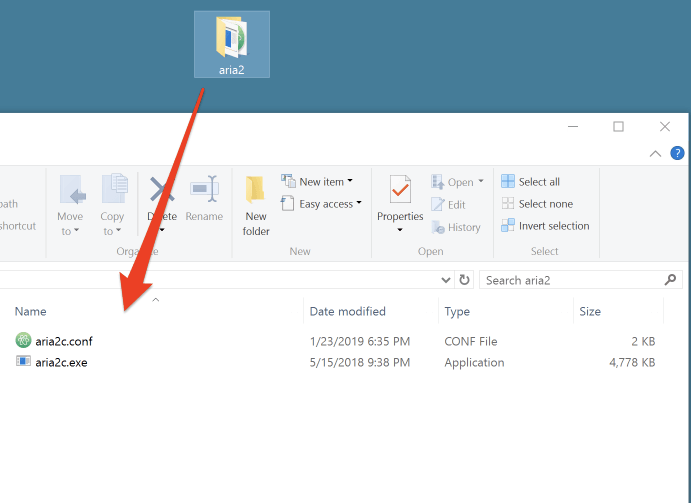This screenshot has height=503, width=691.
Task: Close the Explorer window
Action: point(665,127)
